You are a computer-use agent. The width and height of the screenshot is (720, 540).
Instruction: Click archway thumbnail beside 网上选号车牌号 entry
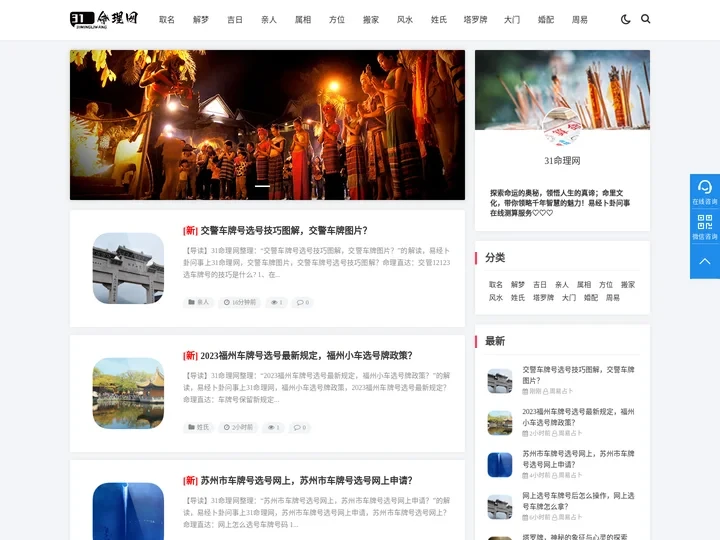(500, 507)
